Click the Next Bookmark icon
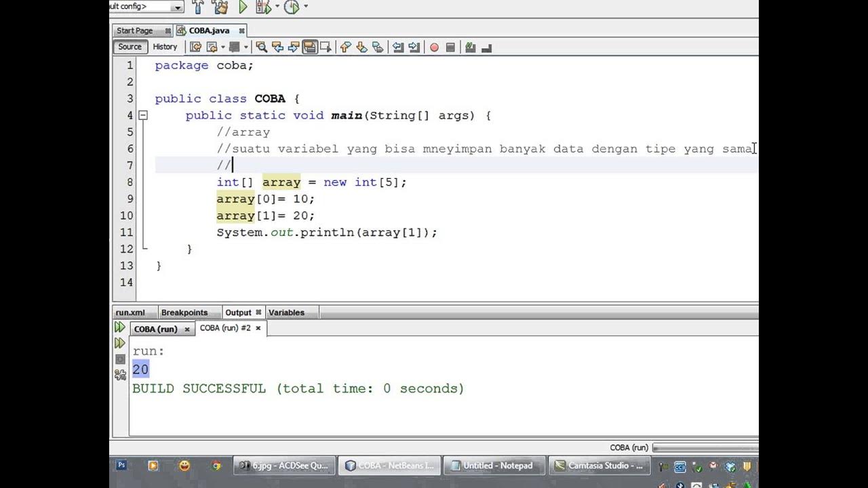The width and height of the screenshot is (868, 488). [361, 47]
